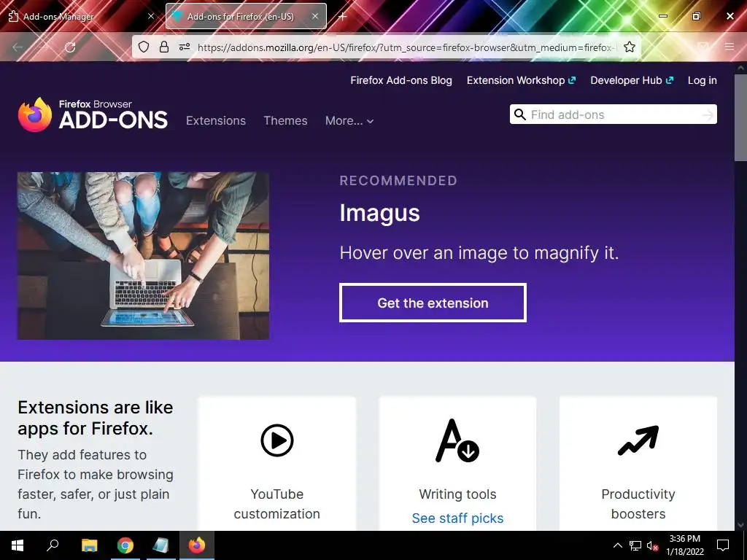Open Windows taskbar search
747x560 pixels.
(53, 545)
